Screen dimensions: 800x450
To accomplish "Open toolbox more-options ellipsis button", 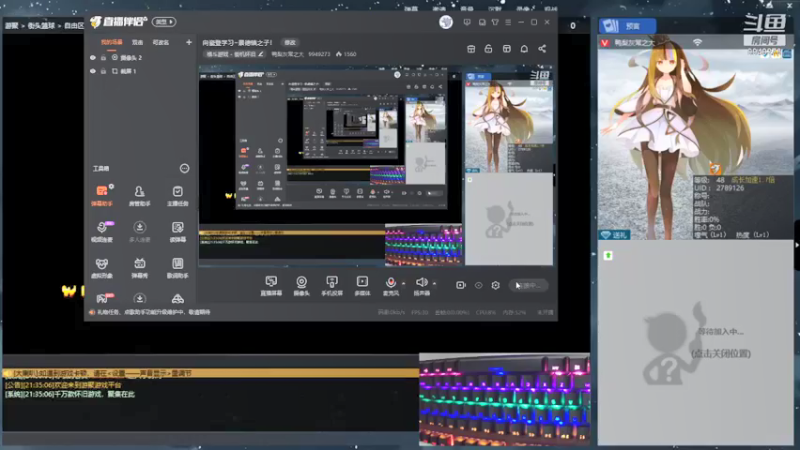I will 184,168.
